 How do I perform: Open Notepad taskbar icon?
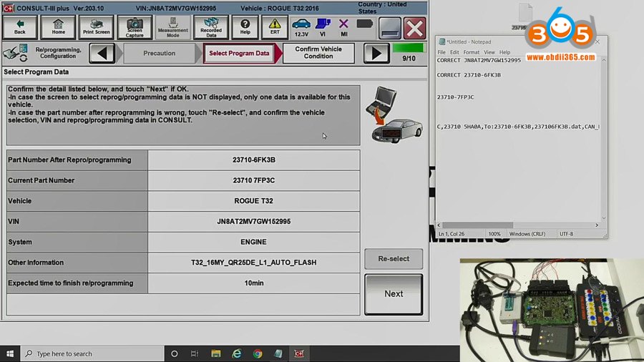[x=278, y=353]
